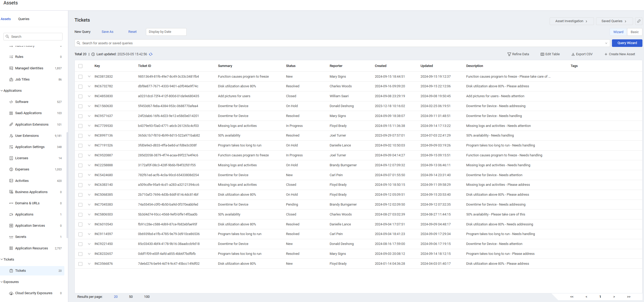644x302 pixels.
Task: Toggle the select-all checkbox in the table header
Action: pos(81,66)
